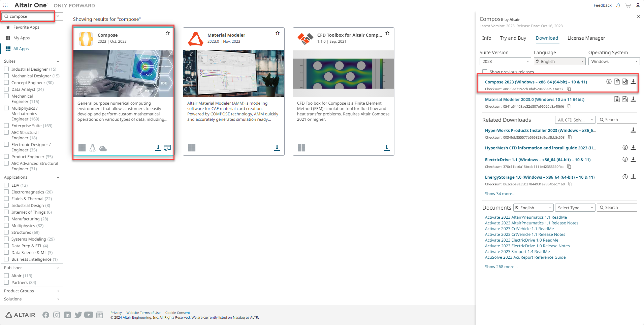Check the Altair publisher filter
Screen dimensions: 644x325
6,276
